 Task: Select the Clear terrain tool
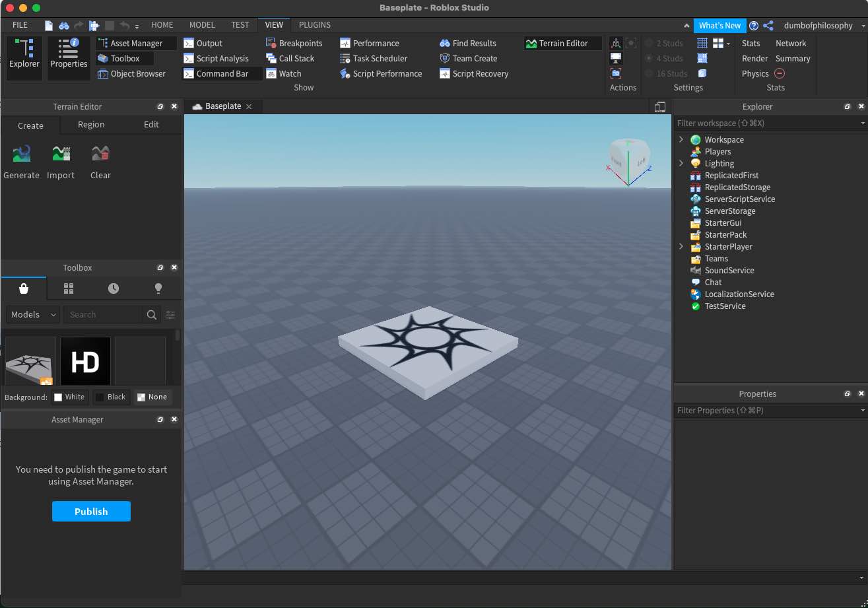click(100, 162)
